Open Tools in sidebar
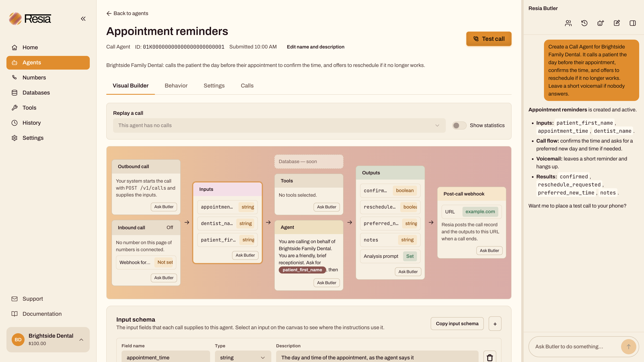 (x=48, y=108)
